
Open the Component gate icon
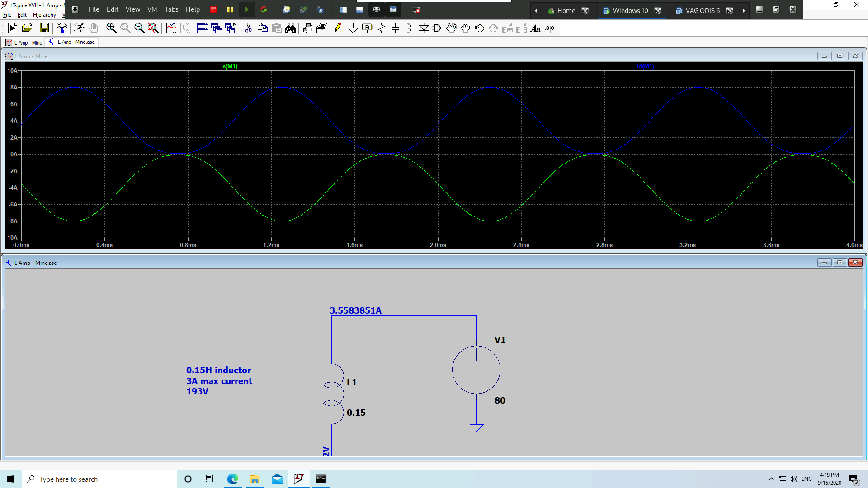click(x=438, y=28)
